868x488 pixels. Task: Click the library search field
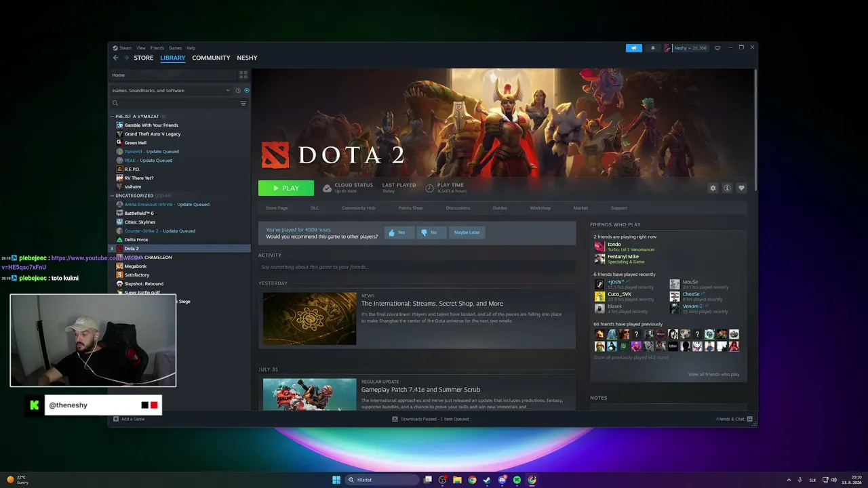[x=174, y=103]
